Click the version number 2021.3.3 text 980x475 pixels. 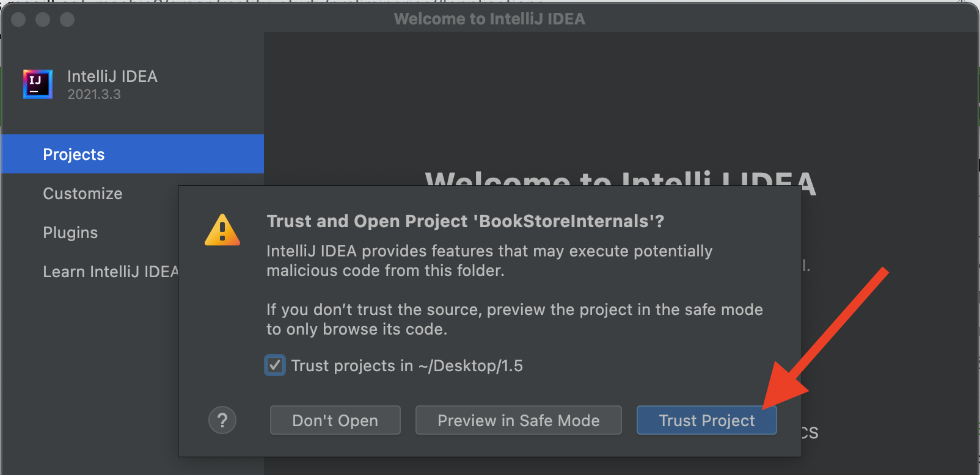tap(94, 95)
